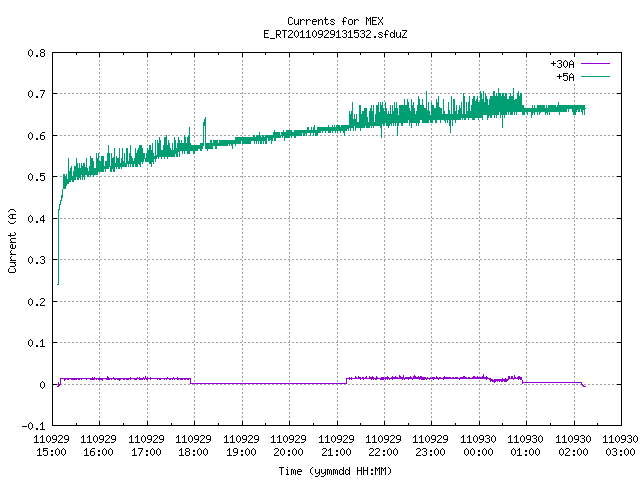Click the x-axis tick 110929 23:00
This screenshot has height=480, width=640.
(x=431, y=446)
